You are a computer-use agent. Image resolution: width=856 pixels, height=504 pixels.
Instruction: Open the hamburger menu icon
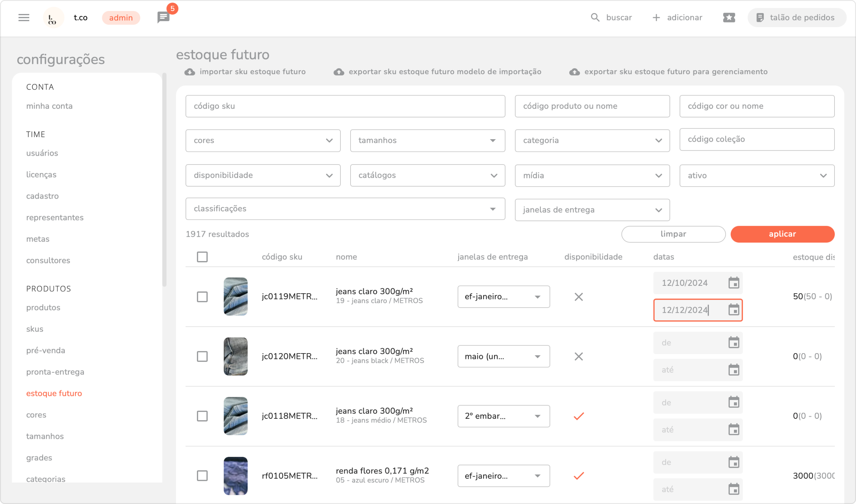click(x=24, y=18)
